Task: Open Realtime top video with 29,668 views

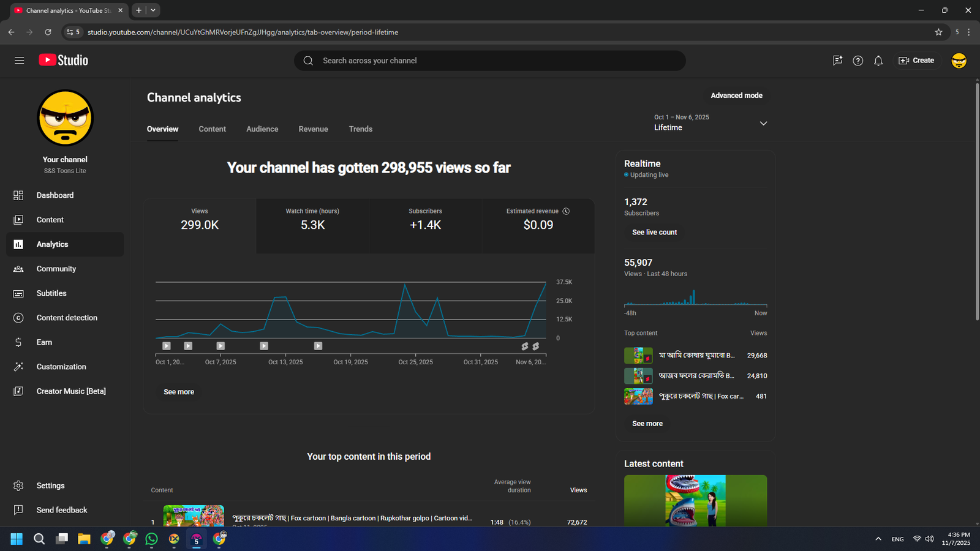Action: click(695, 355)
